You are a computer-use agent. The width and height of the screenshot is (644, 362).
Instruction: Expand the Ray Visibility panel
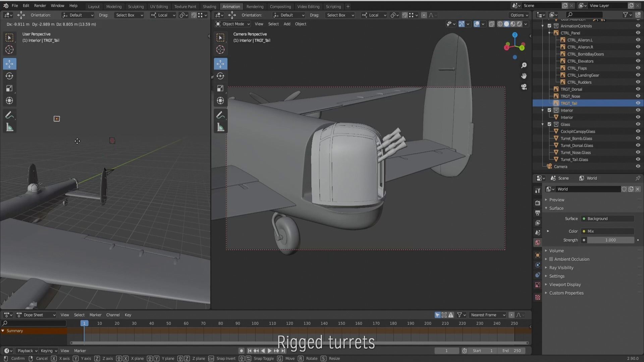point(561,267)
